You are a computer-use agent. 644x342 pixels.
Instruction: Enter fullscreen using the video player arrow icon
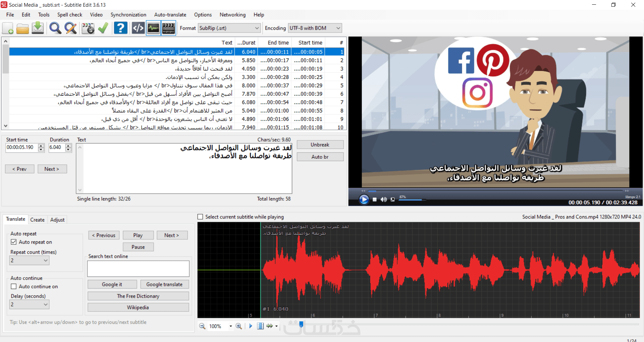[x=392, y=199]
